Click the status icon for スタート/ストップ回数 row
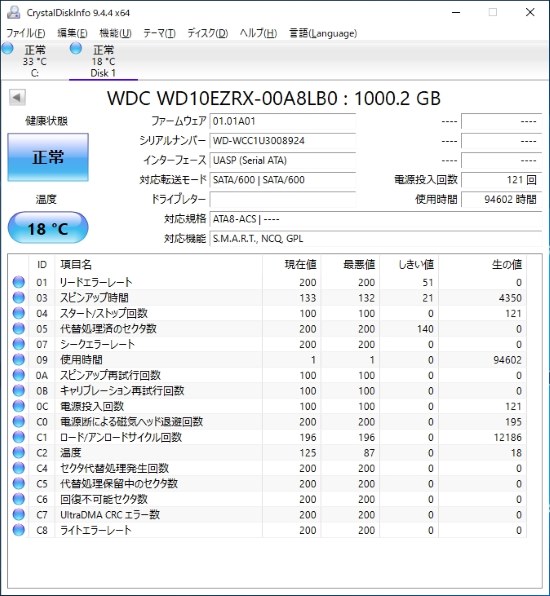This screenshot has height=596, width=550. click(19, 313)
